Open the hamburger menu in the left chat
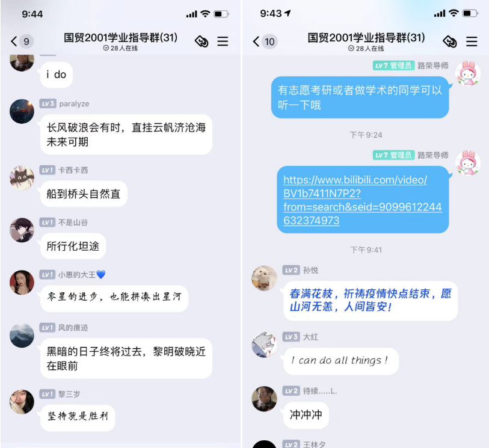 coord(223,41)
